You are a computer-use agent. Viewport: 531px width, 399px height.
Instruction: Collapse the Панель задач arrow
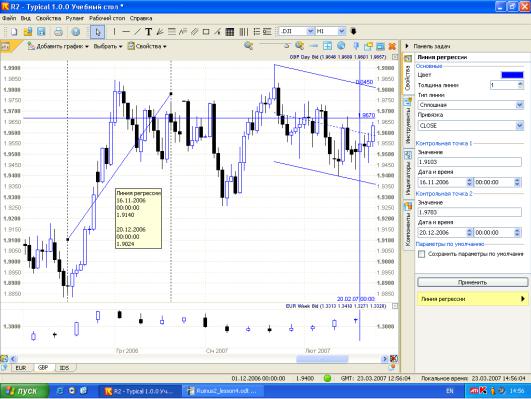pos(407,46)
